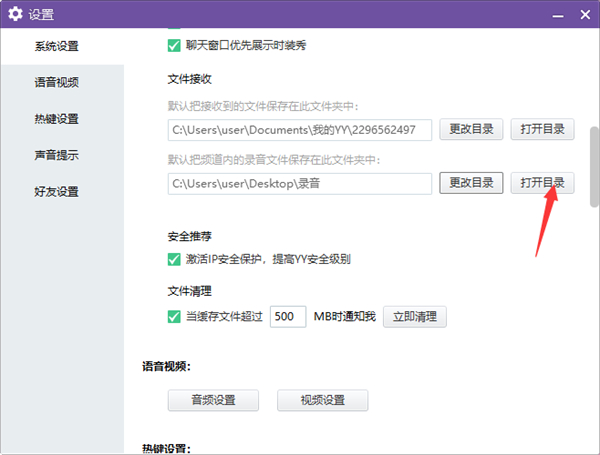The width and height of the screenshot is (600, 455).
Task: Open 音频设置 audio settings
Action: [x=214, y=400]
